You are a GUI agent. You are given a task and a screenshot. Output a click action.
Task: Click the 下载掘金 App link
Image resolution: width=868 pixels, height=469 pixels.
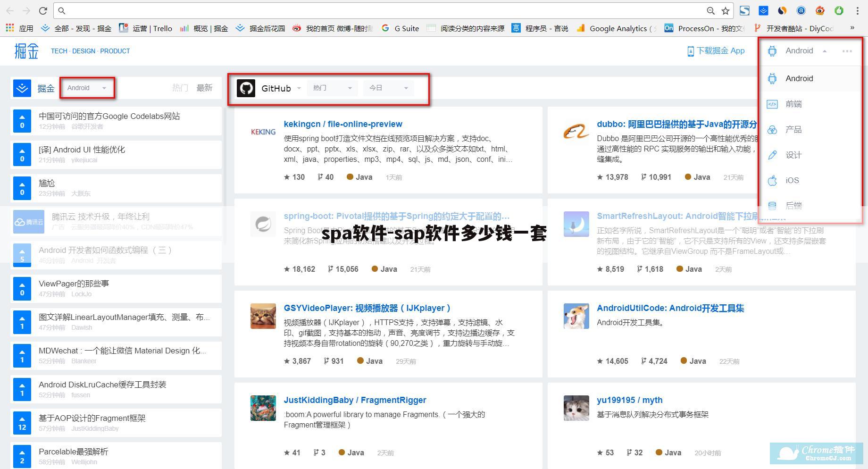[716, 51]
